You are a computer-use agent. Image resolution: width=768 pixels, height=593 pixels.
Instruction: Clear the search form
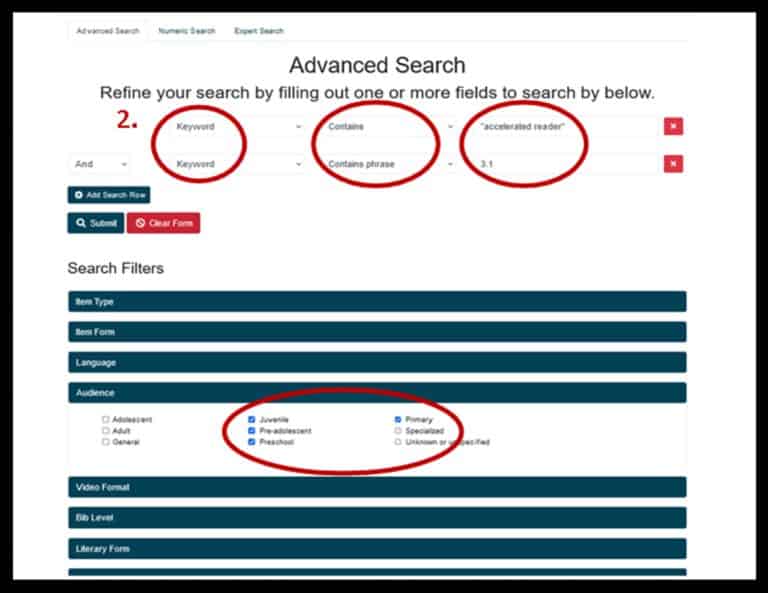click(163, 223)
